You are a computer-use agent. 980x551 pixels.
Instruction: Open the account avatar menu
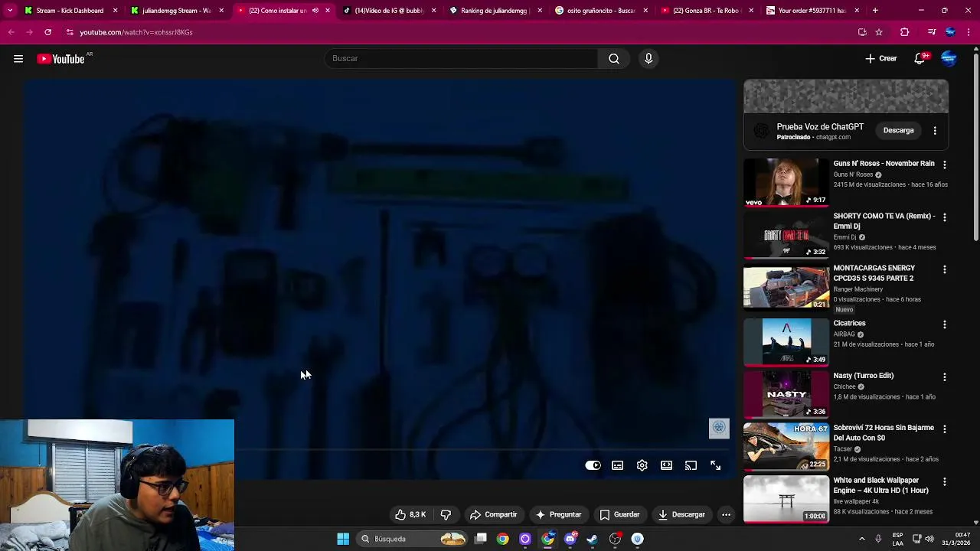click(949, 59)
